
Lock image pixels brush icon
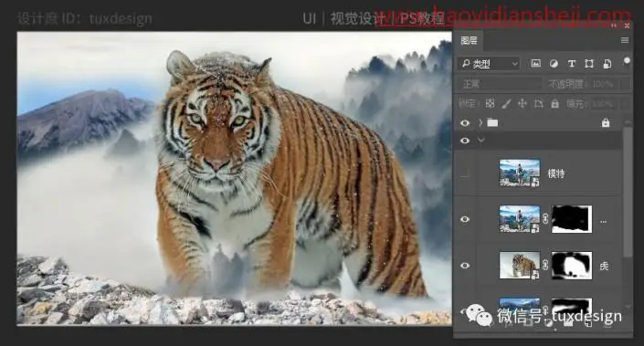(x=506, y=104)
